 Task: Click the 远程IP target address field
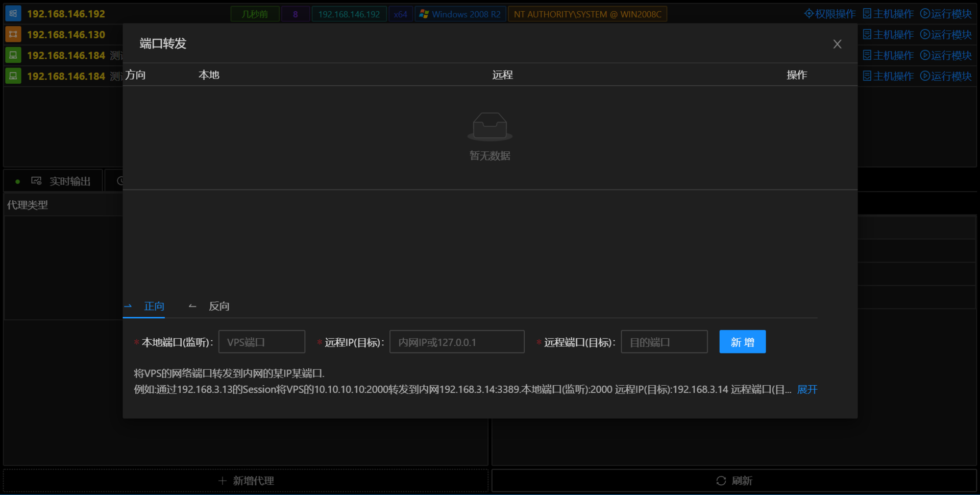click(456, 341)
